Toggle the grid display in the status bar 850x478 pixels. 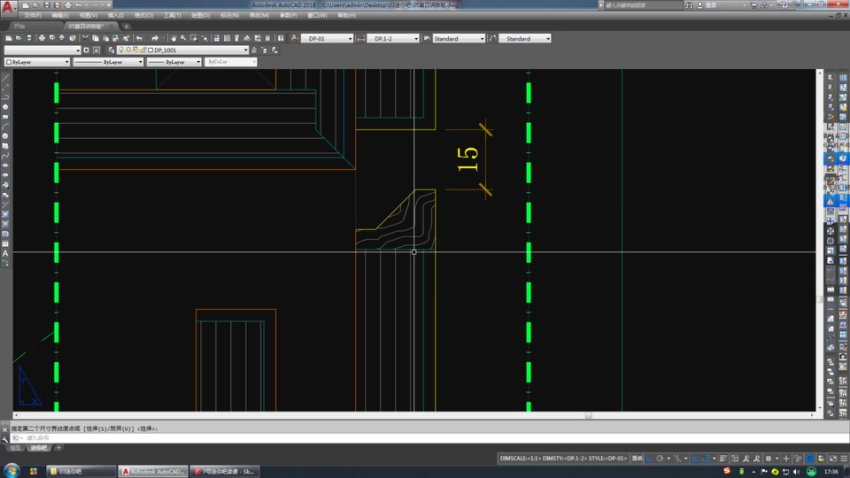(647, 458)
